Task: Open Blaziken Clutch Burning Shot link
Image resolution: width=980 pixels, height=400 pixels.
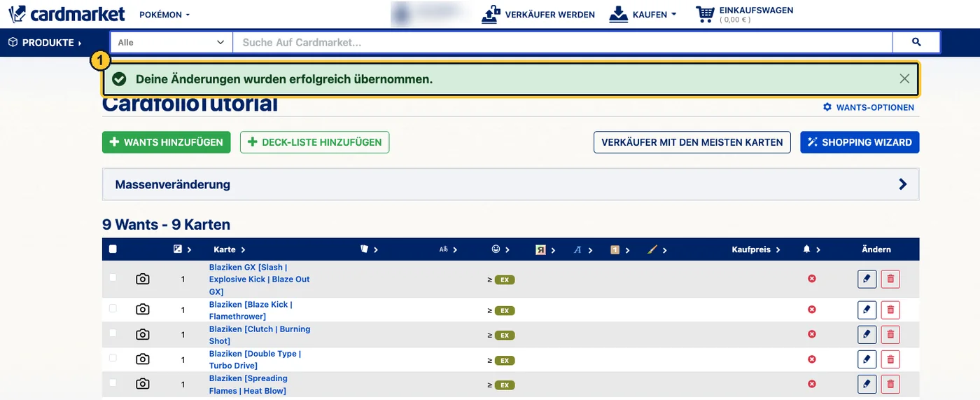Action: point(259,335)
